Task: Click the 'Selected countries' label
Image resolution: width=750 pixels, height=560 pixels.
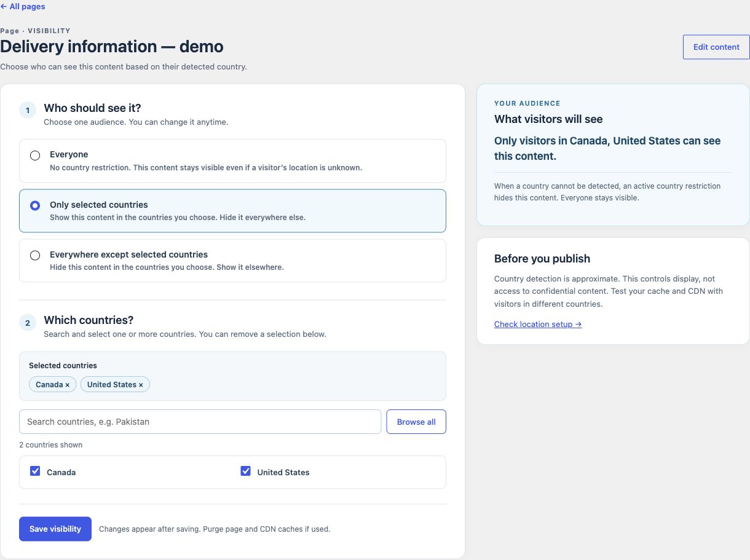Action: [63, 365]
